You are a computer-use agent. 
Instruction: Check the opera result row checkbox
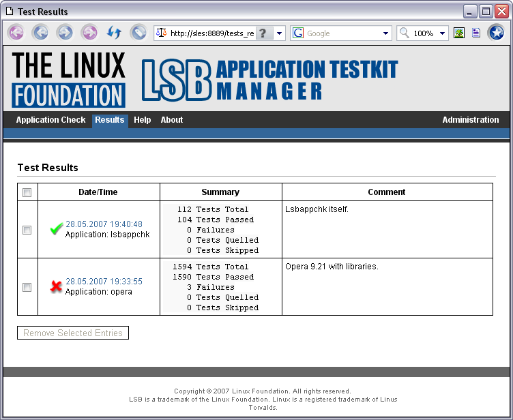pyautogui.click(x=27, y=287)
